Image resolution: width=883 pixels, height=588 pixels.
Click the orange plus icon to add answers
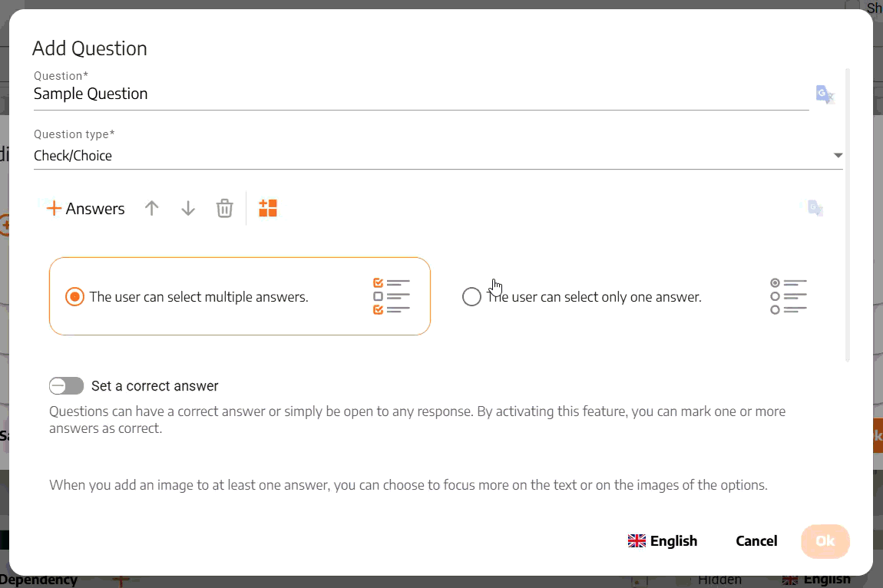pos(54,208)
